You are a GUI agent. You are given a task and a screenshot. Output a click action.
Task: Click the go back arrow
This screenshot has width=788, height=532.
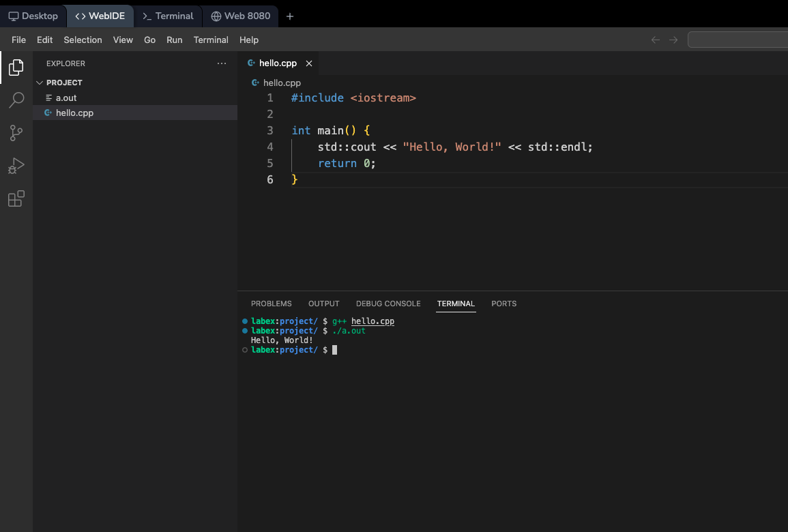pos(656,40)
